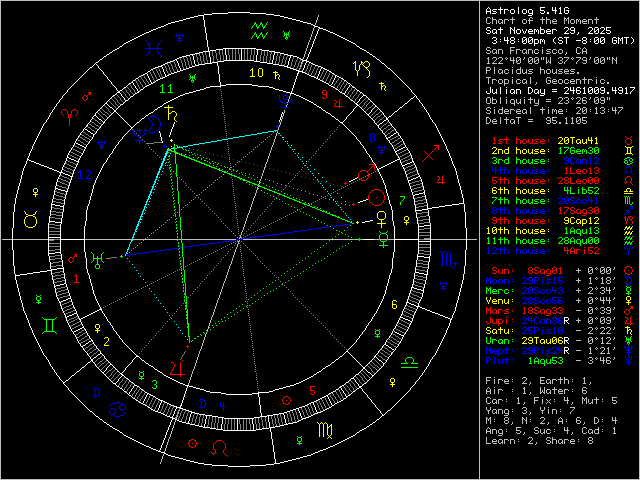Image resolution: width=640 pixels, height=480 pixels.
Task: Click the red house number 5 in the wheel
Action: click(312, 391)
